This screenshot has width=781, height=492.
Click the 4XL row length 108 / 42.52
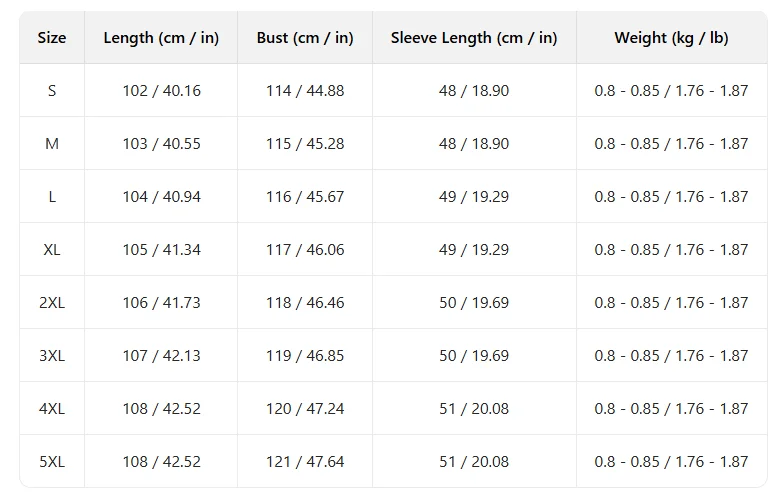click(x=161, y=409)
